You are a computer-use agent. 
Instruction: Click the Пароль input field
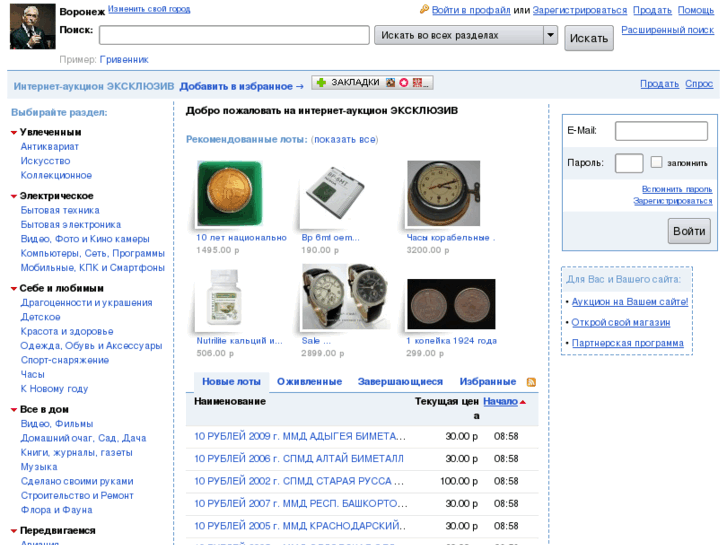click(629, 163)
